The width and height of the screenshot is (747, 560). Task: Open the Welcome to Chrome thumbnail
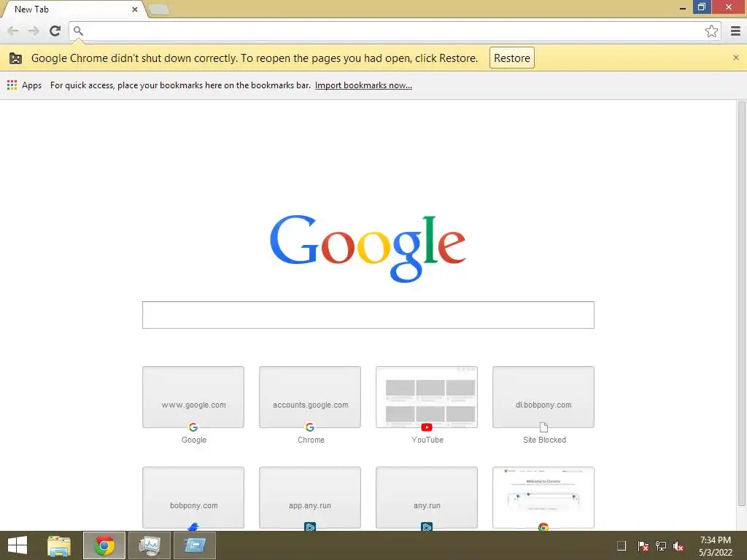point(543,497)
